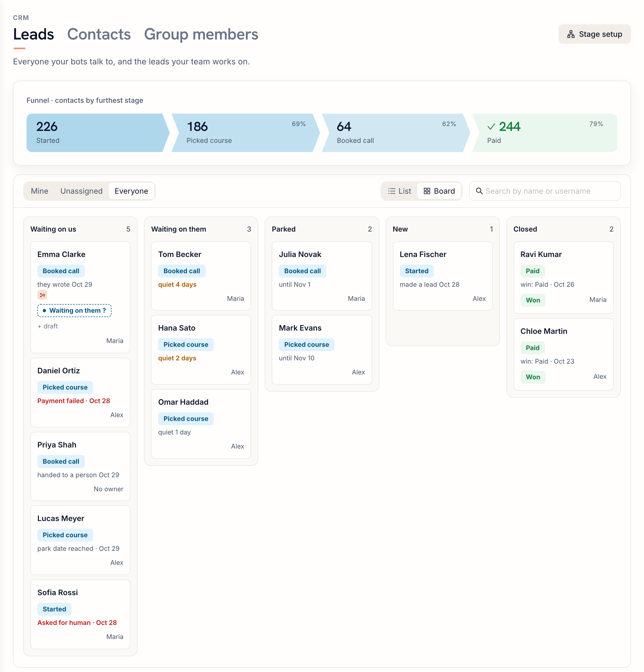Click the Stage setup hierarchy icon

(571, 34)
